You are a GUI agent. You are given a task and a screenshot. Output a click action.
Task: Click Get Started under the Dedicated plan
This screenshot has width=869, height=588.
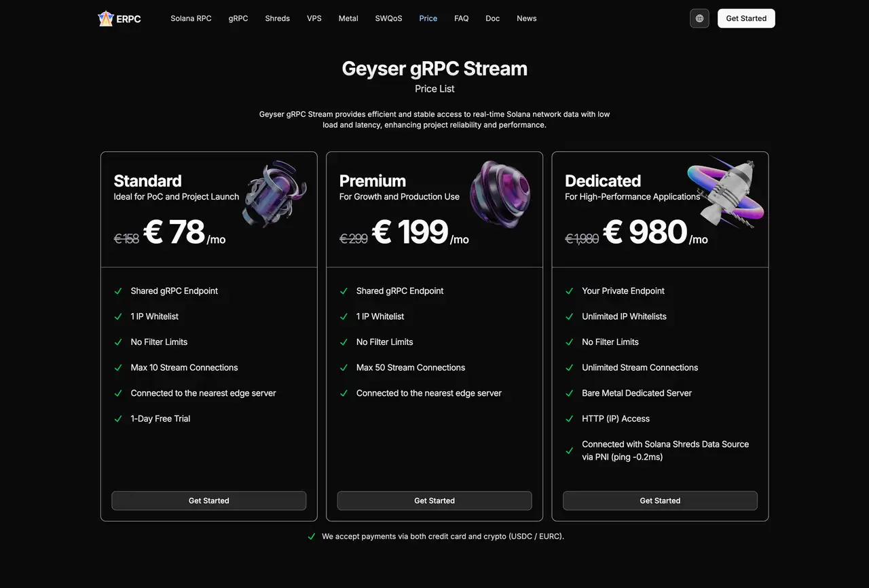(x=660, y=500)
